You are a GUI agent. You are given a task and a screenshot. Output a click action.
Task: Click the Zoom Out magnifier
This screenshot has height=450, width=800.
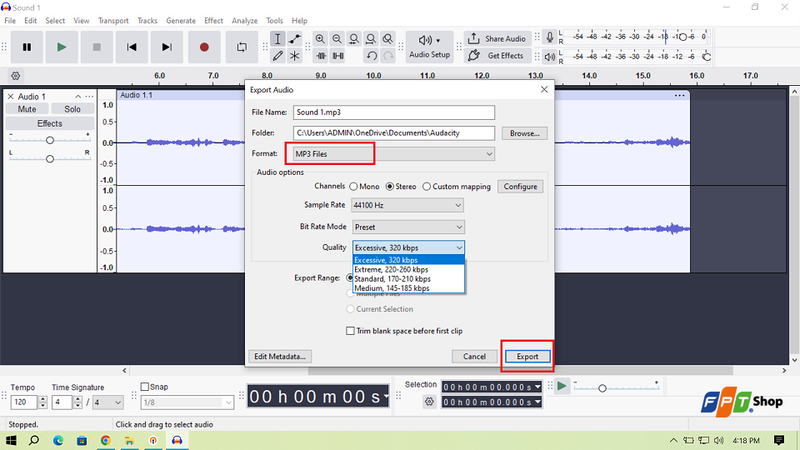[x=337, y=39]
